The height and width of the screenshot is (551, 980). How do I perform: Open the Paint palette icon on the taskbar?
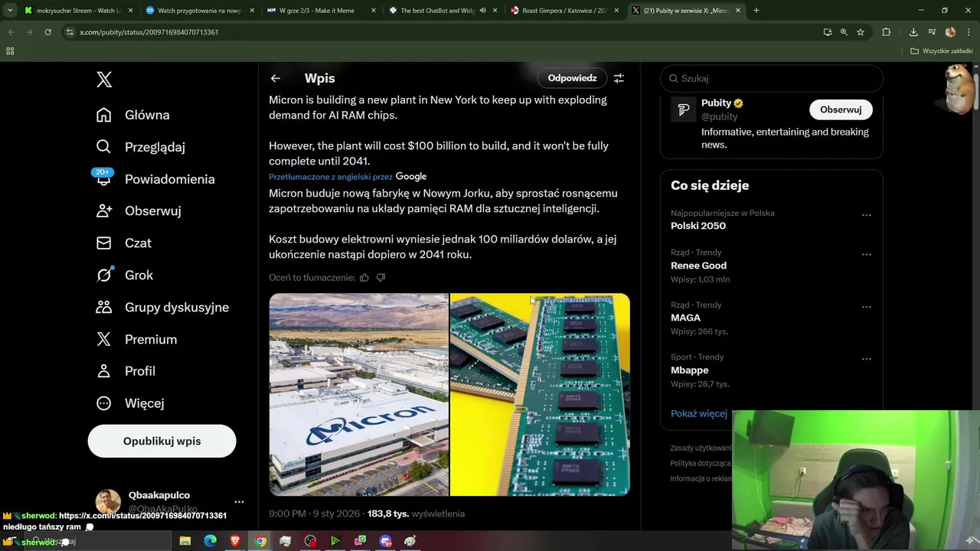410,541
